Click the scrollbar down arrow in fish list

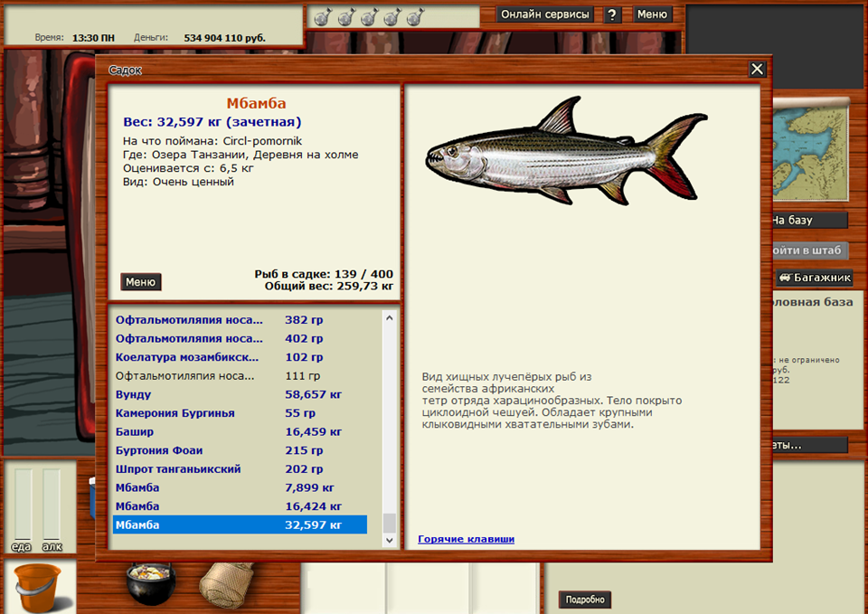[x=390, y=540]
